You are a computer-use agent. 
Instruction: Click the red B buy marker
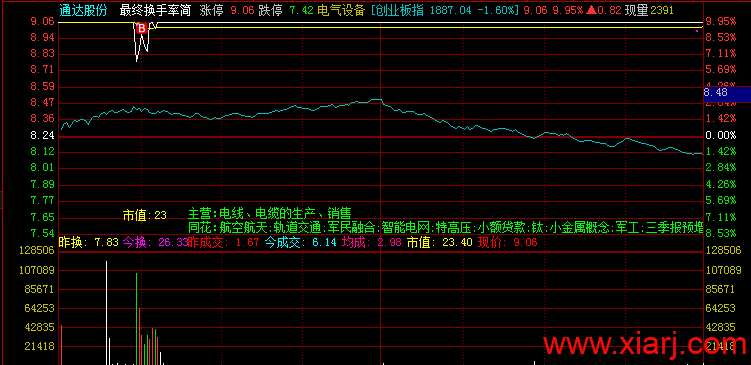tap(141, 29)
